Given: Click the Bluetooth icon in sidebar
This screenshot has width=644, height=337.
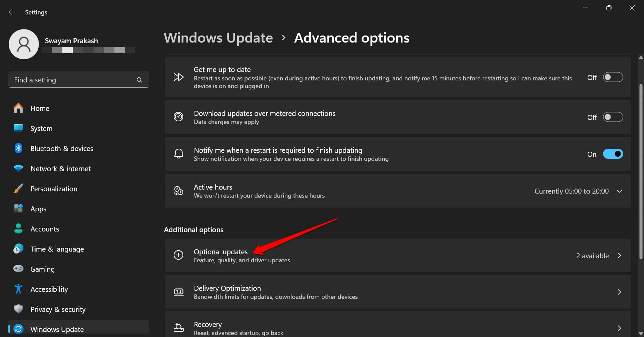Looking at the screenshot, I should click(18, 148).
